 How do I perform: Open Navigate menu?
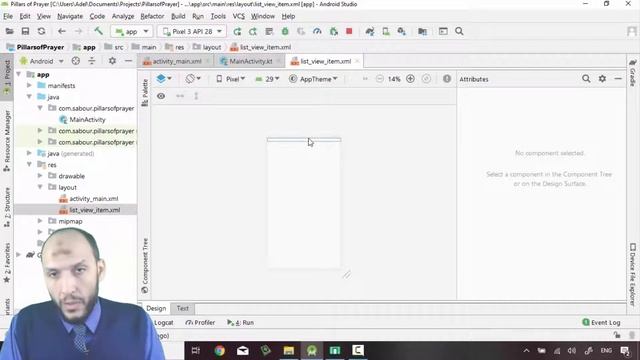tap(70, 16)
